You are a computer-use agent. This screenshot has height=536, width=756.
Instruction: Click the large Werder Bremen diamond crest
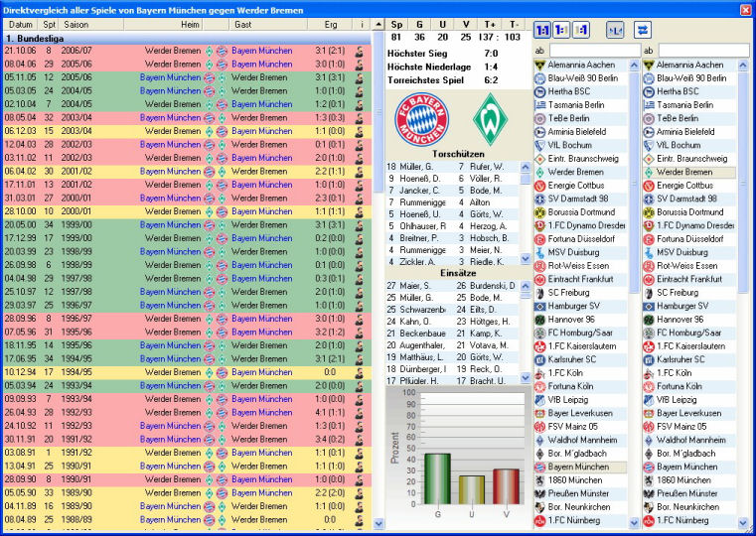click(491, 119)
